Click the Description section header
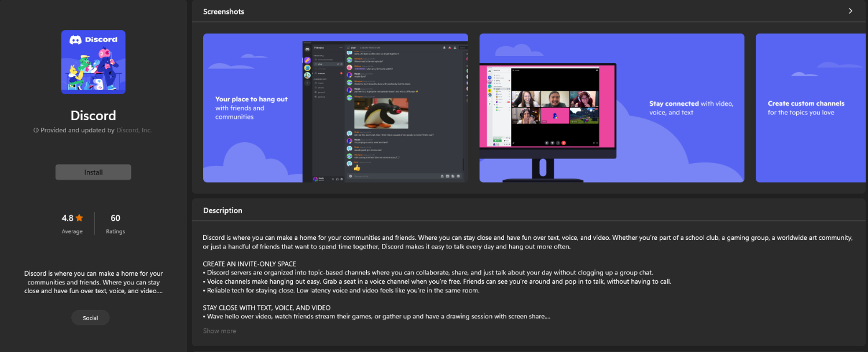 223,210
